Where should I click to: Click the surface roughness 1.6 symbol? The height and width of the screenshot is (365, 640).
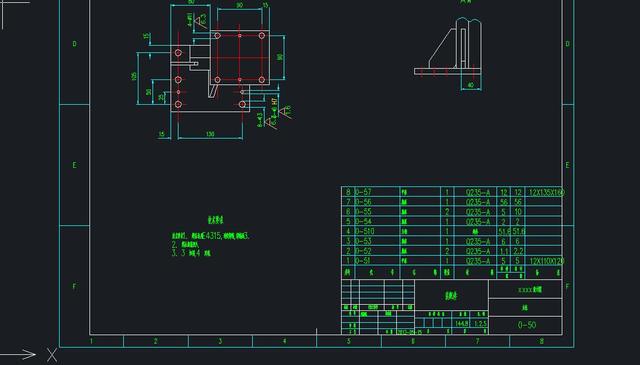point(287,112)
